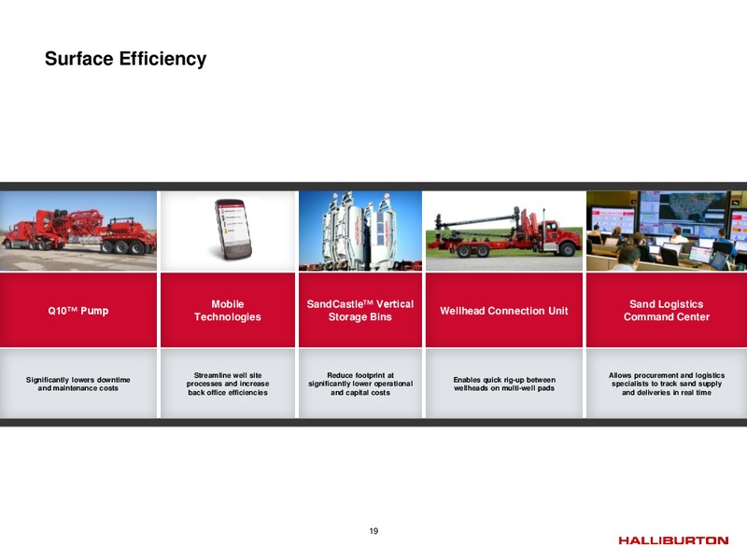Click the Mobile Technologies red label
Viewport: 747px width, 560px height.
(228, 311)
